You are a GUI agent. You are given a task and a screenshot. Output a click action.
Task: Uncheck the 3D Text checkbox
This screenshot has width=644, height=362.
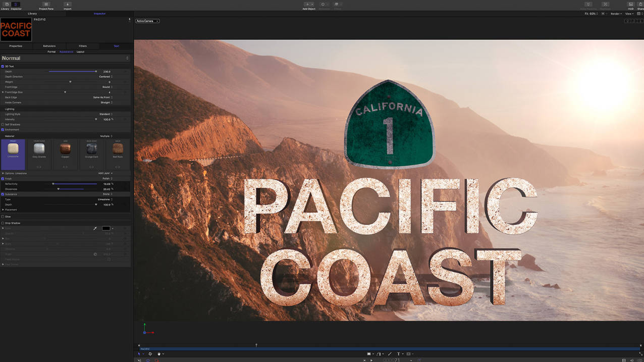tap(3, 66)
